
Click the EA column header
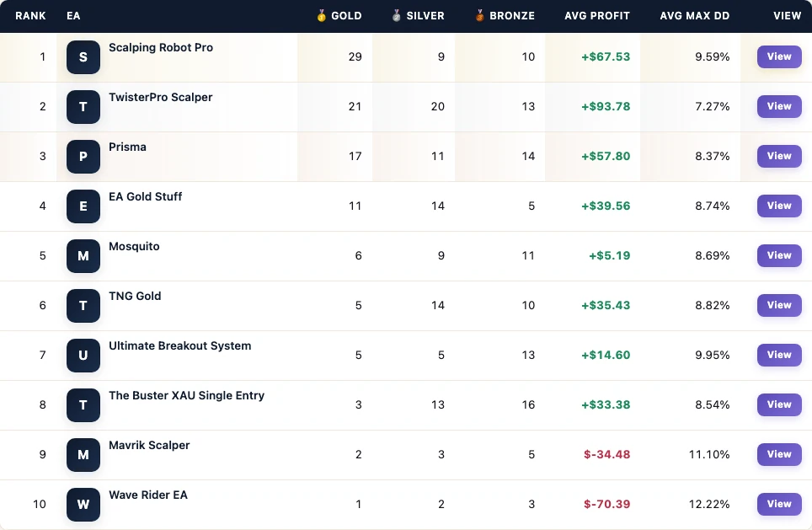coord(73,16)
